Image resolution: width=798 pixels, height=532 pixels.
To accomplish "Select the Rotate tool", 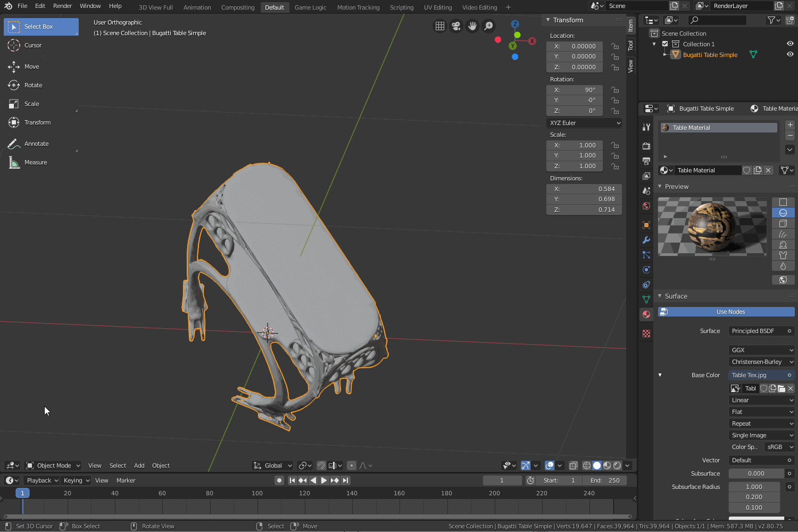I will coord(33,85).
